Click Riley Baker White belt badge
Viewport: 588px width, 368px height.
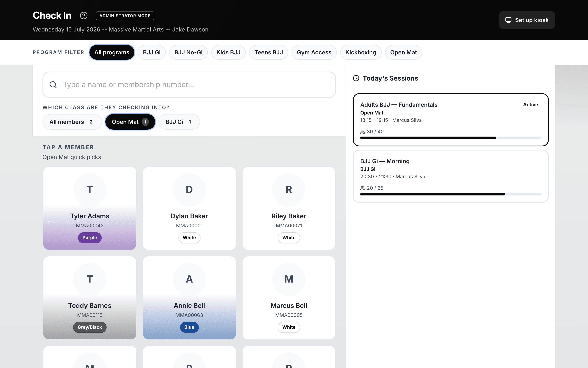click(289, 238)
